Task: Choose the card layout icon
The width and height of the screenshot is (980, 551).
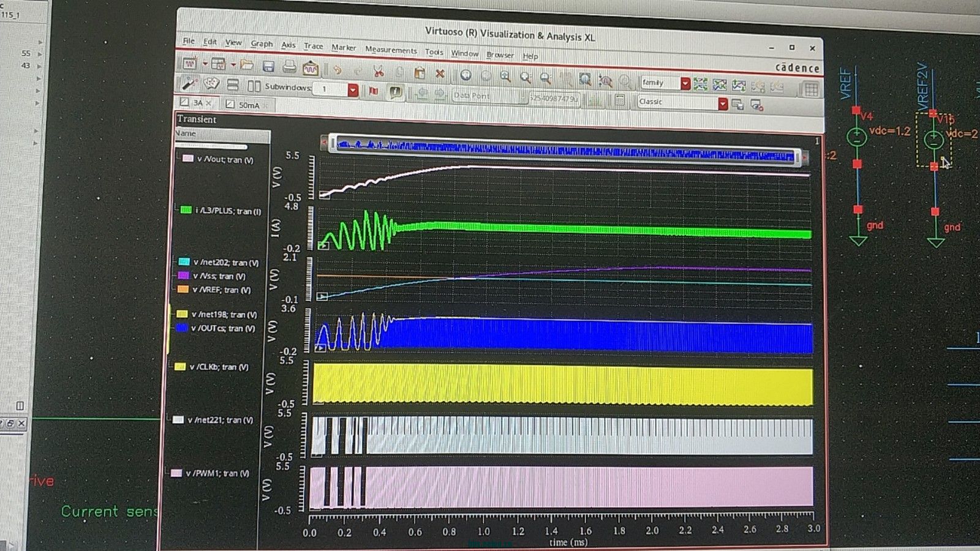Action: (x=211, y=83)
